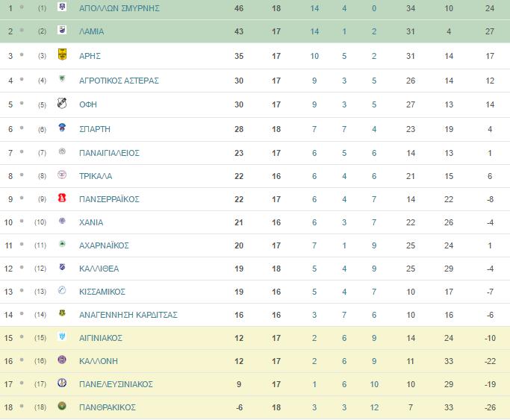Click the ΠΑΝΘΡΑΚΙΚΟΣ green club crest
The height and width of the screenshot is (420, 510).
tap(62, 406)
